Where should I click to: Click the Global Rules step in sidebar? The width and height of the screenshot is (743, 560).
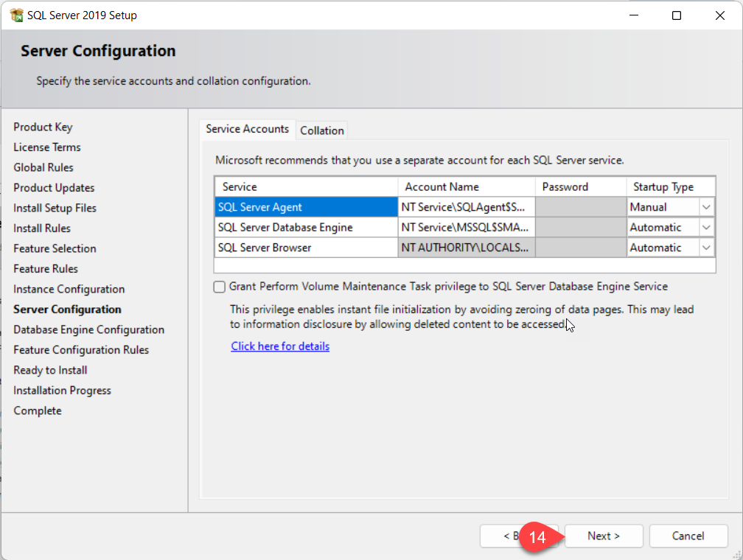click(x=43, y=168)
